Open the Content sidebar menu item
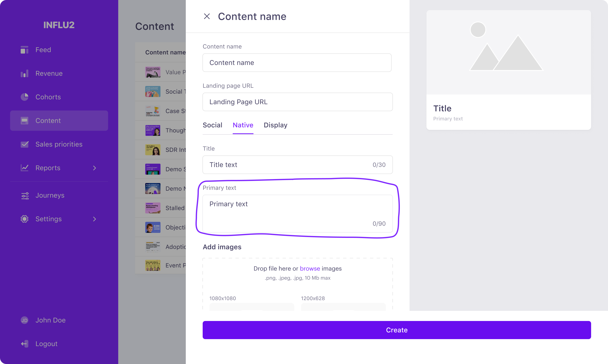Viewport: 608px width, 364px height. coord(59,121)
